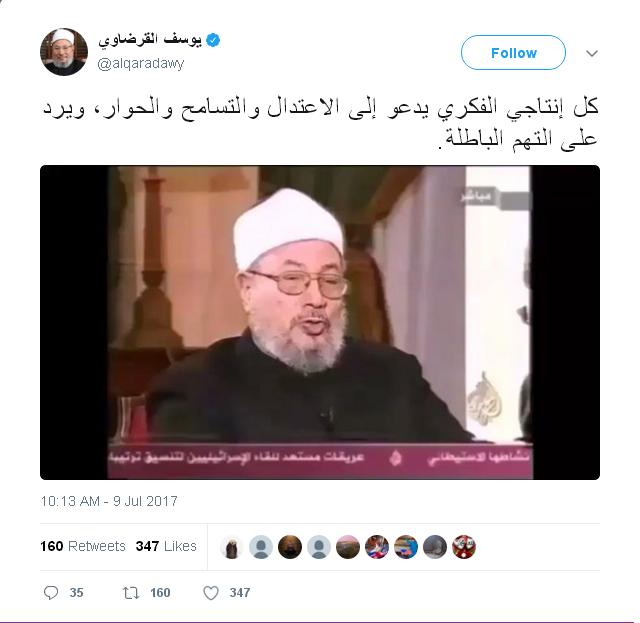The width and height of the screenshot is (640, 623).
Task: Follow the @alqaradawy account
Action: [x=513, y=53]
